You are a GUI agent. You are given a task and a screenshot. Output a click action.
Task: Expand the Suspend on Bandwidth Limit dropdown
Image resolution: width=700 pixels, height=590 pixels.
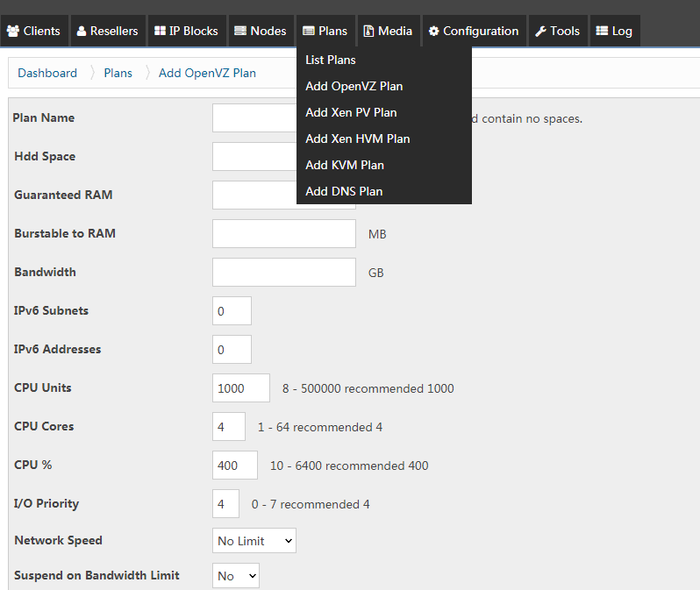(x=236, y=576)
